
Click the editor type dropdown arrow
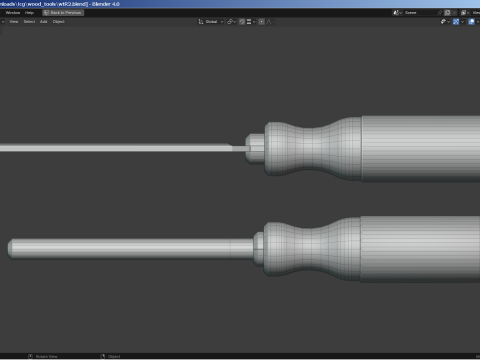click(3, 22)
